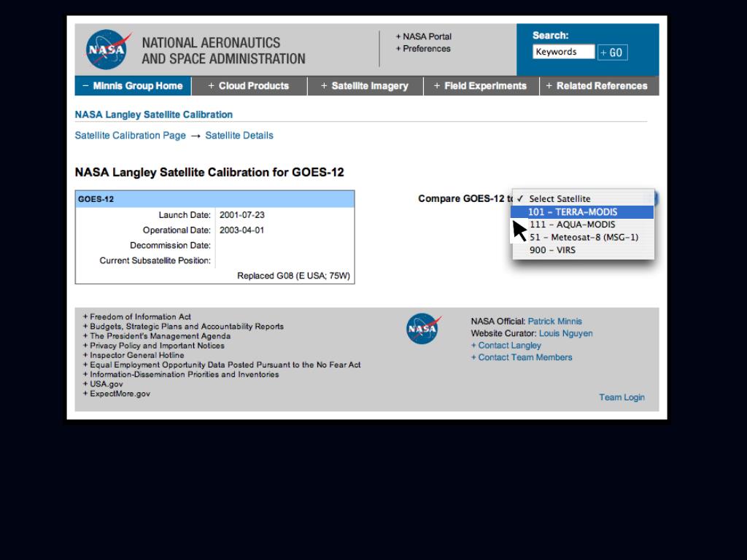The height and width of the screenshot is (560, 747).
Task: Select 101 - TERRA-MODIS from the list
Action: coord(582,212)
